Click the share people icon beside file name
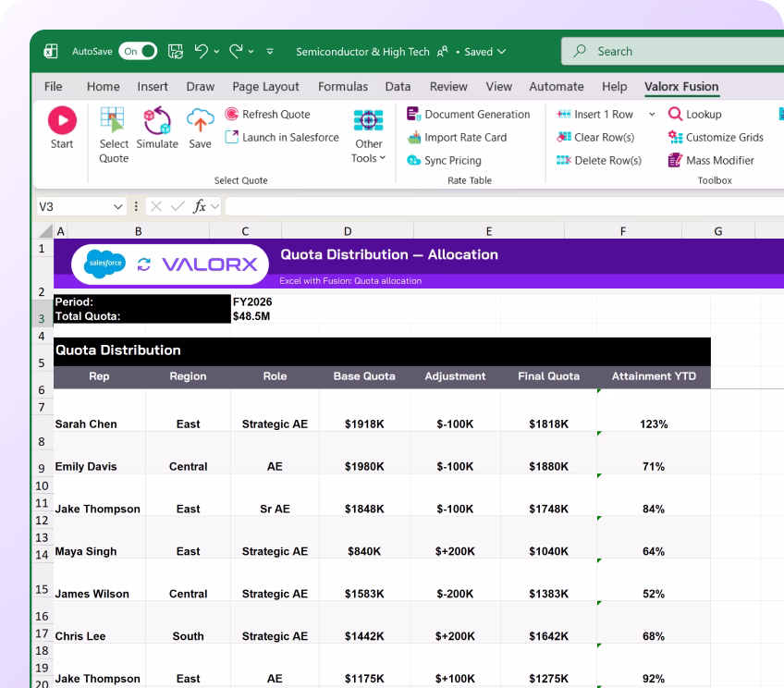 point(443,52)
